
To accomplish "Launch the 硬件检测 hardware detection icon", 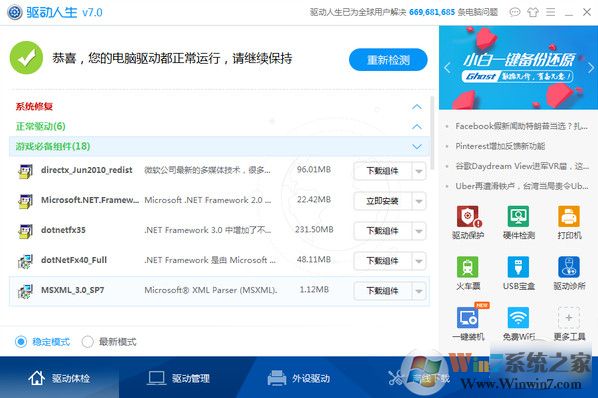I will 518,216.
